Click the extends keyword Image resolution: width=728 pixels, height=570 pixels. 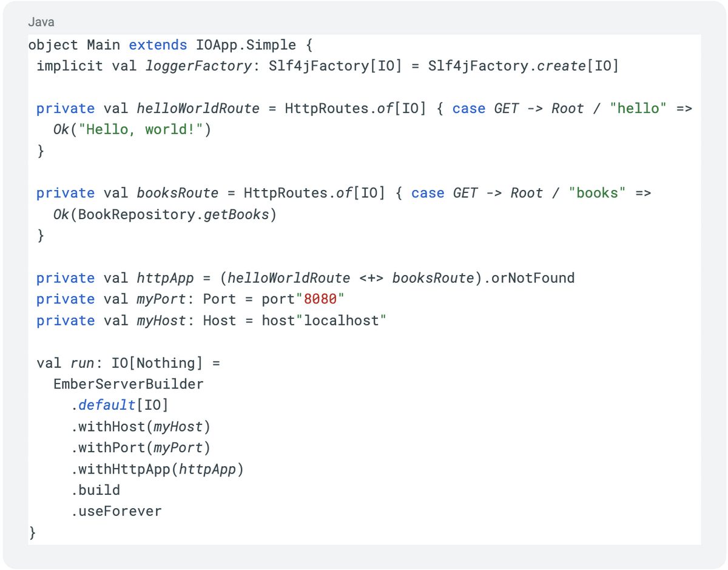pos(158,44)
